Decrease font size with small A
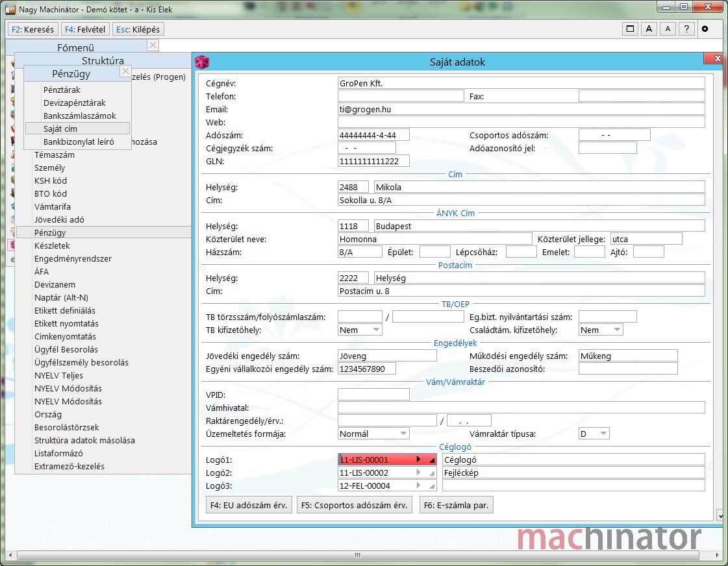This screenshot has height=566, width=728. tap(668, 29)
